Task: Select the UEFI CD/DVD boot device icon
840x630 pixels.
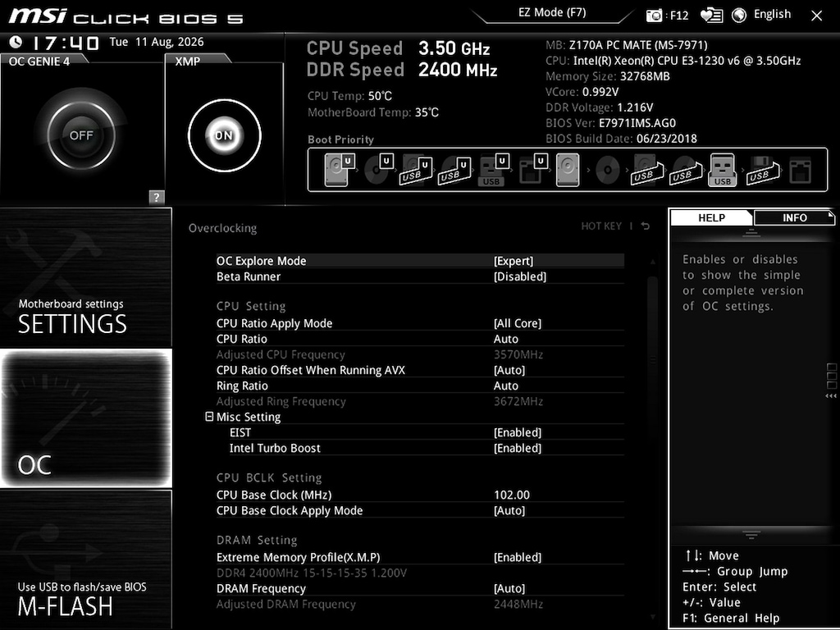Action: pyautogui.click(x=378, y=170)
